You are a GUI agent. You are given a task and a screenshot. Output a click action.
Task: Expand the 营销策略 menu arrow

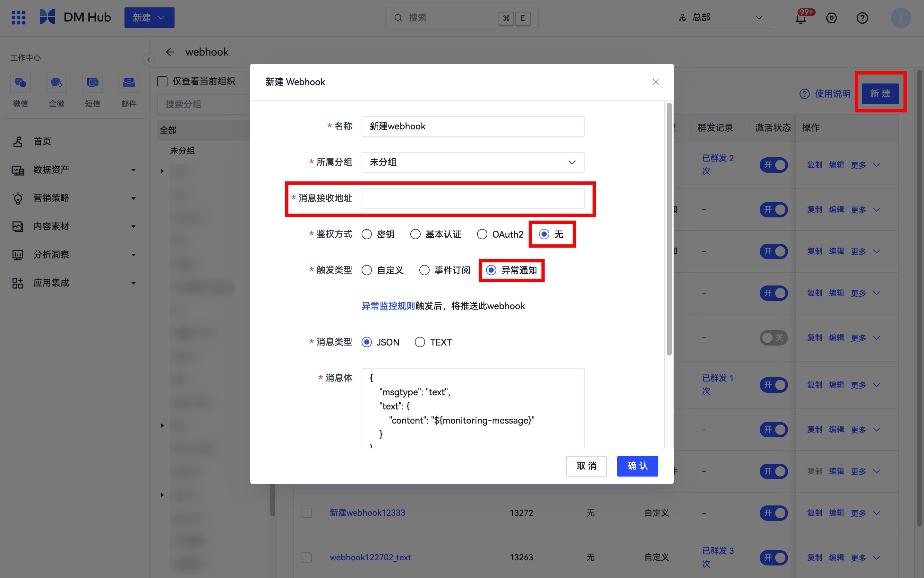click(x=133, y=198)
